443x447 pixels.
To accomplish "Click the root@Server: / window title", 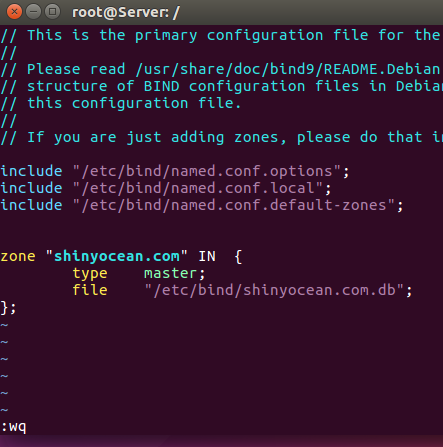I will [x=126, y=13].
